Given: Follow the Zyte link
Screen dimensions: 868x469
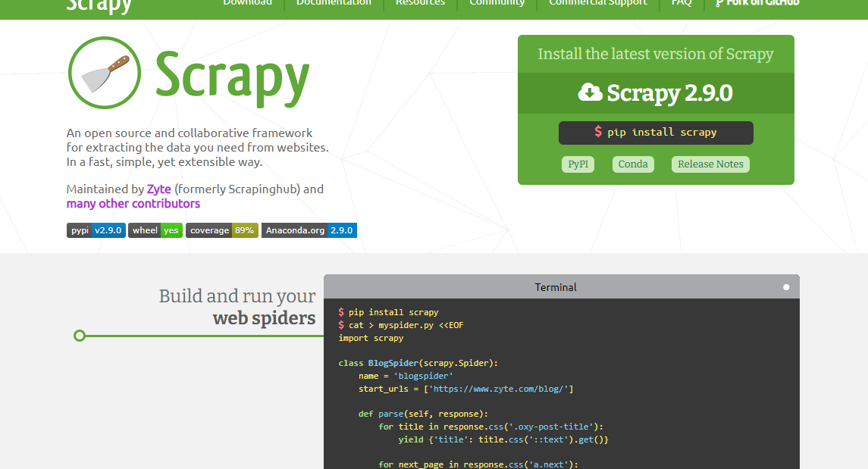Looking at the screenshot, I should 159,189.
